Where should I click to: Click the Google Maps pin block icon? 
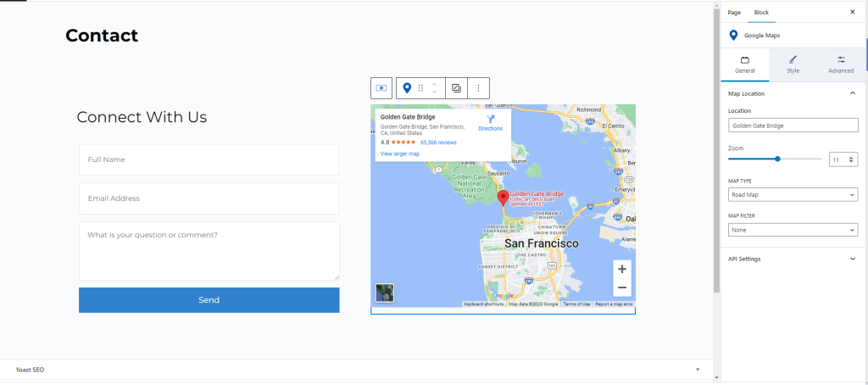click(x=407, y=87)
